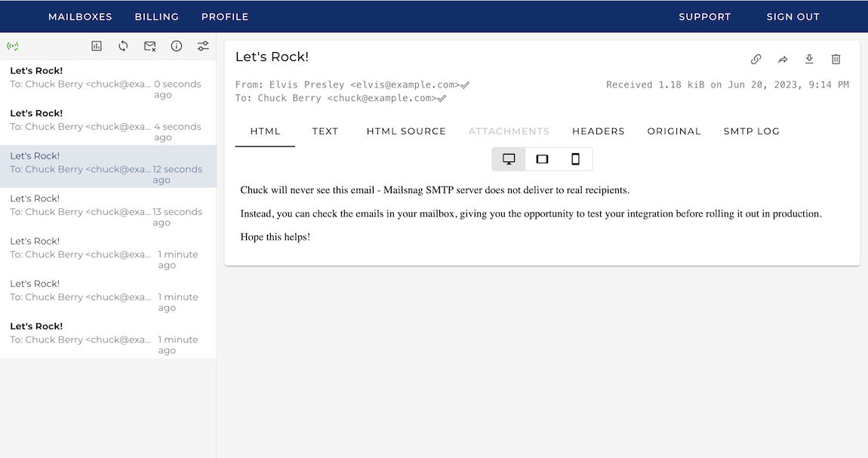Screen dimensions: 868x458
Task: Go to MAILBOXES in the top navigation
Action: coord(80,17)
